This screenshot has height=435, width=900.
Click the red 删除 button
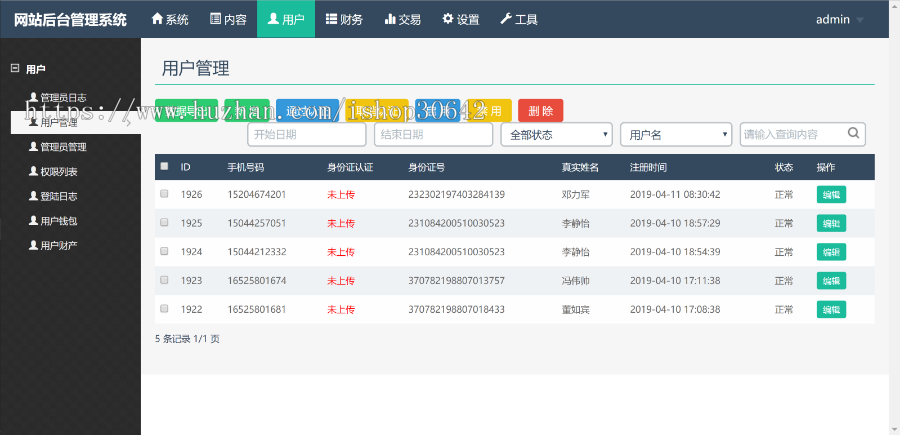[541, 111]
